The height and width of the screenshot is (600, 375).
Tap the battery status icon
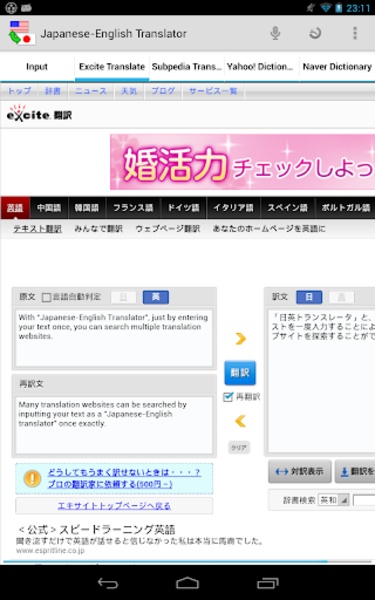tap(339, 7)
